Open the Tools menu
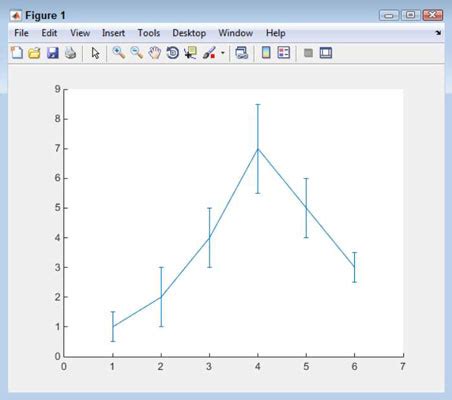The image size is (452, 400). (x=149, y=33)
